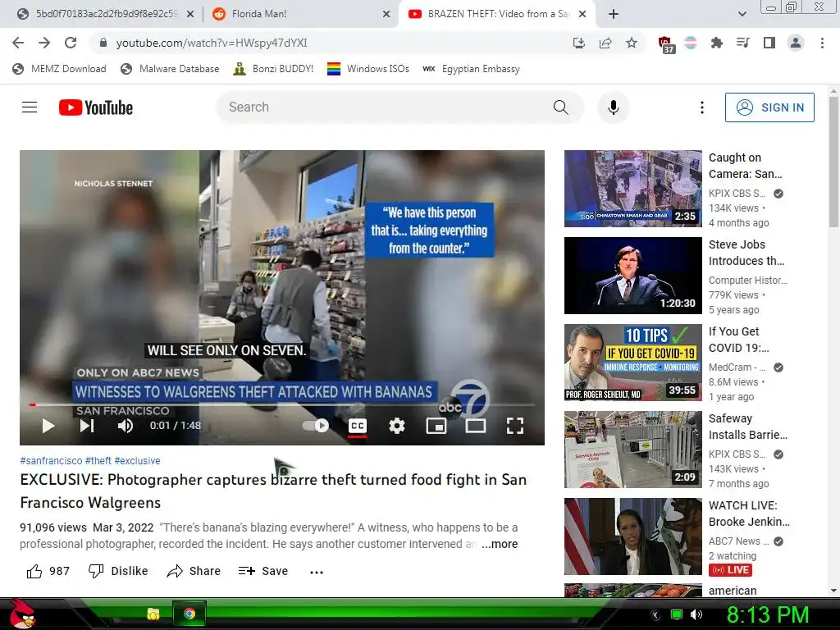Focus the YouTube Search box
This screenshot has width=840, height=630.
pos(386,107)
